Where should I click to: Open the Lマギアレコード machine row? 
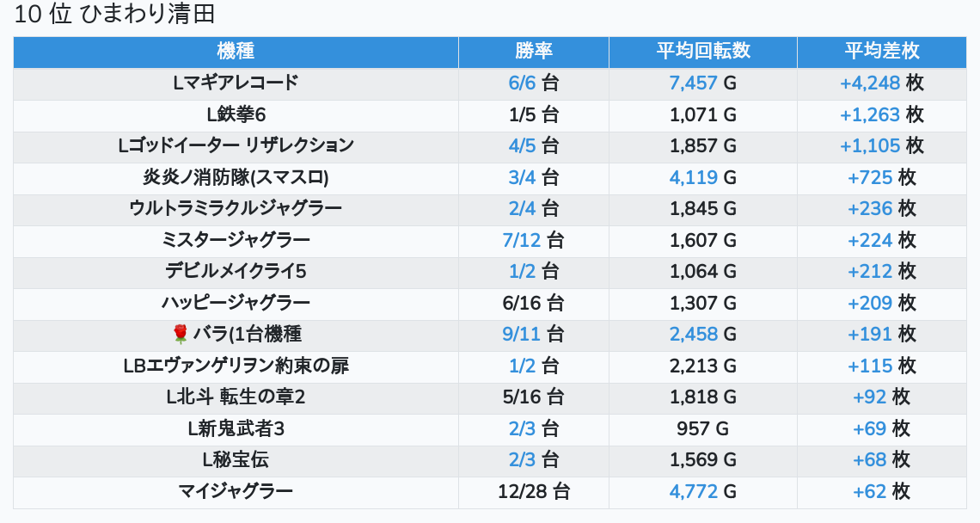click(236, 83)
